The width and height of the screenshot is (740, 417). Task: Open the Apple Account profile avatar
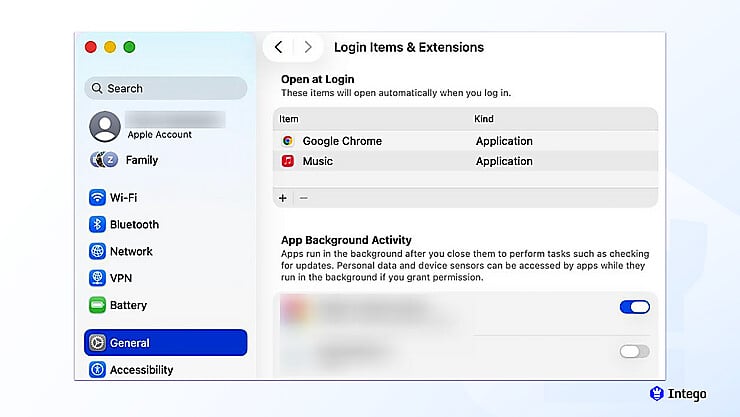point(105,126)
